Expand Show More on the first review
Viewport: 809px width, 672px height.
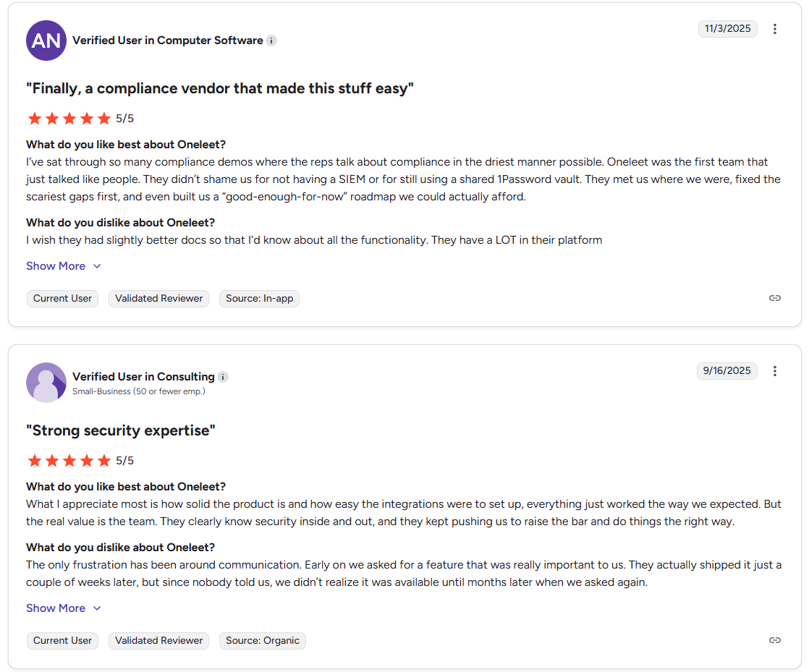tap(64, 265)
